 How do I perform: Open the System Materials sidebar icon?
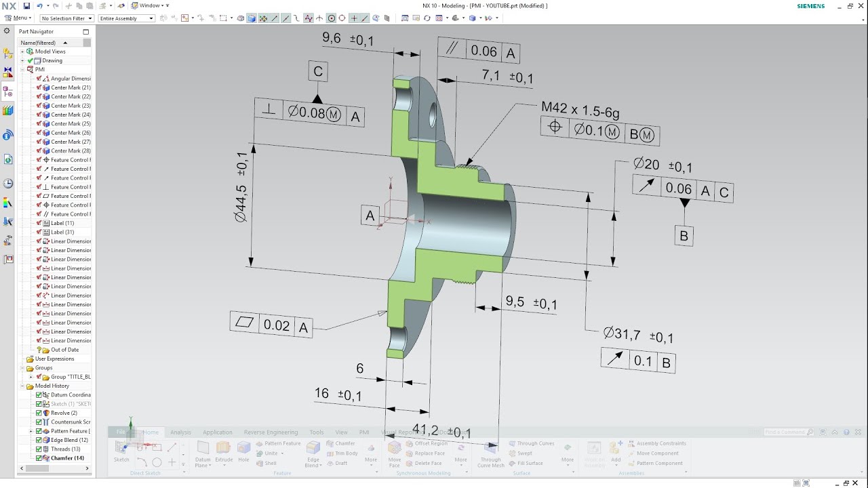[8, 203]
